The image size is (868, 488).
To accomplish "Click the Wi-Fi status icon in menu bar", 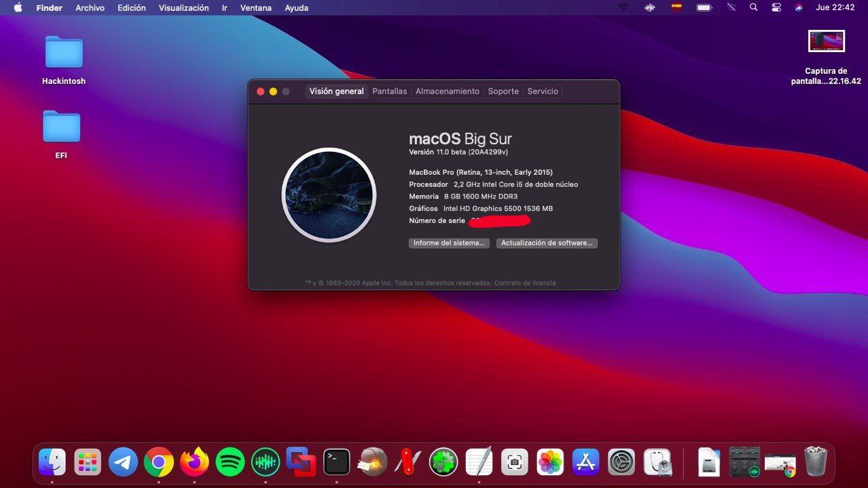I will click(x=623, y=7).
